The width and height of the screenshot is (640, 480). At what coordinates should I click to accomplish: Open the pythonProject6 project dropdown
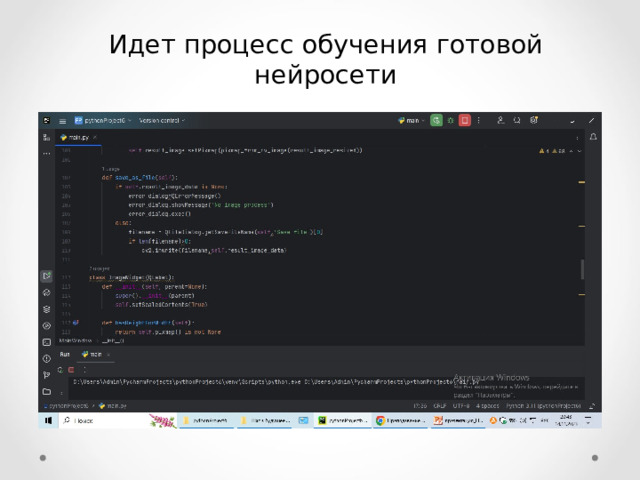[103, 120]
